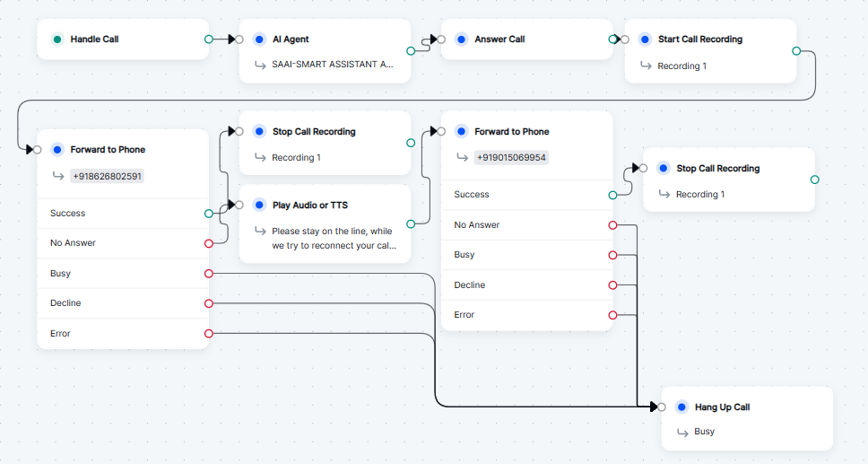Click the blue icon on AI Agent node
This screenshot has height=464, width=868.
[259, 39]
